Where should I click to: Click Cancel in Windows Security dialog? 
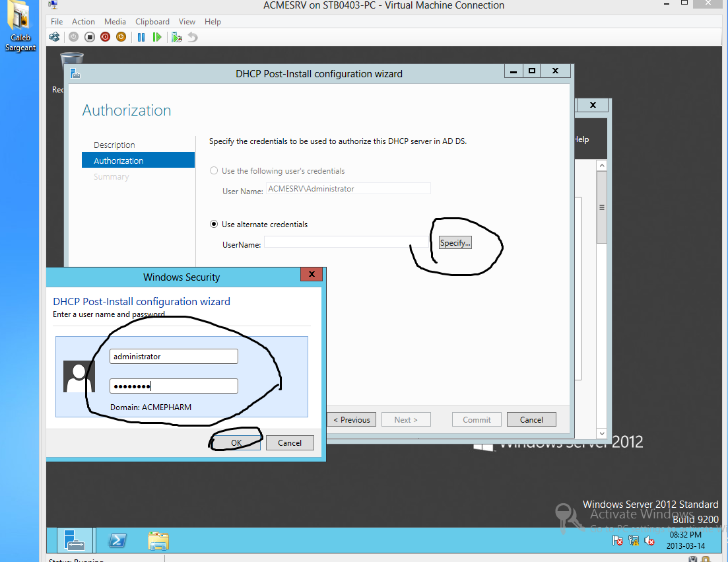[290, 442]
